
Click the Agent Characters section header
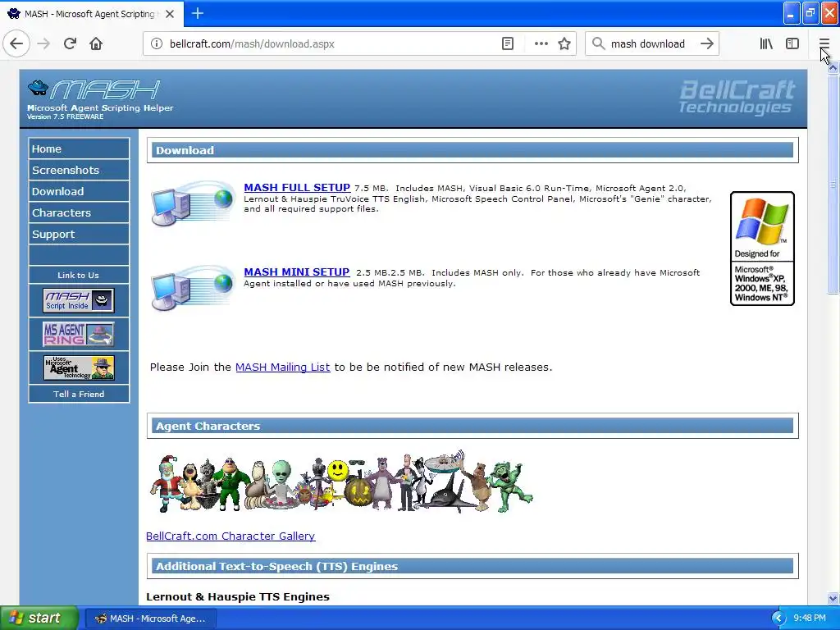point(472,426)
